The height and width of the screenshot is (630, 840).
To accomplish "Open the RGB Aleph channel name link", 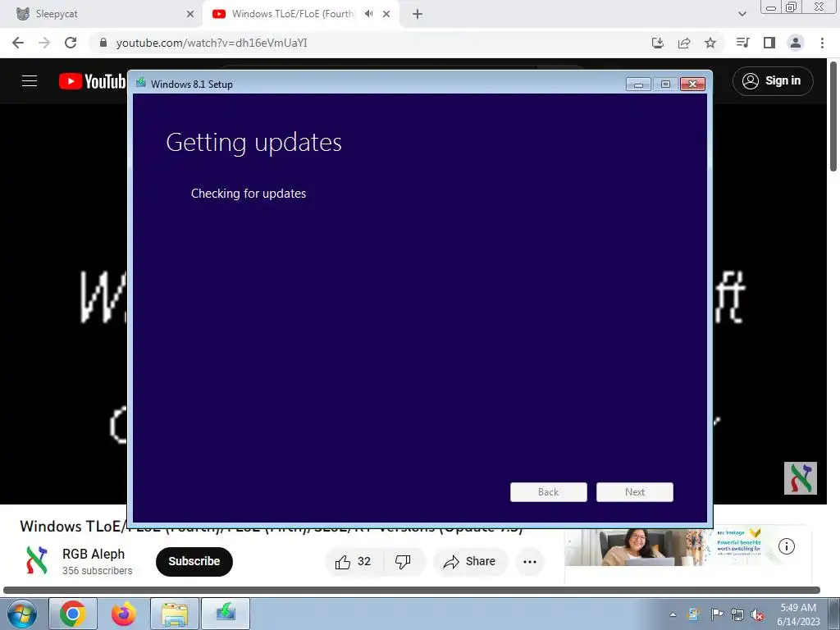I will pos(94,554).
